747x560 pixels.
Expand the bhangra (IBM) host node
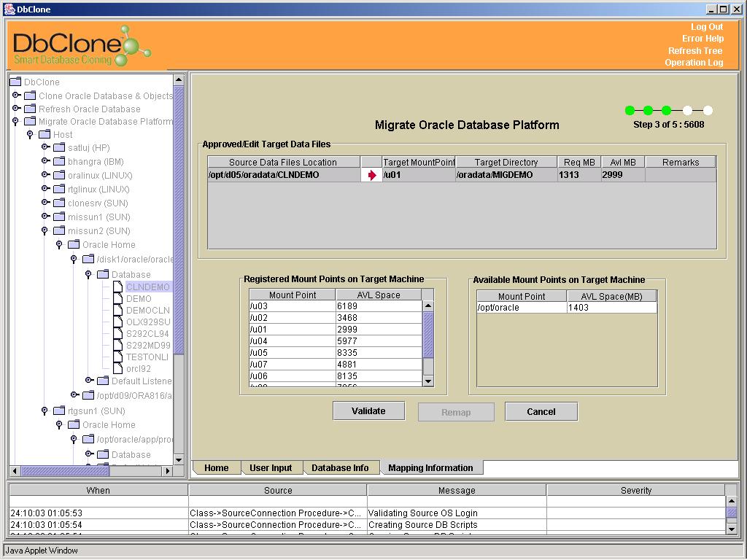[45, 161]
